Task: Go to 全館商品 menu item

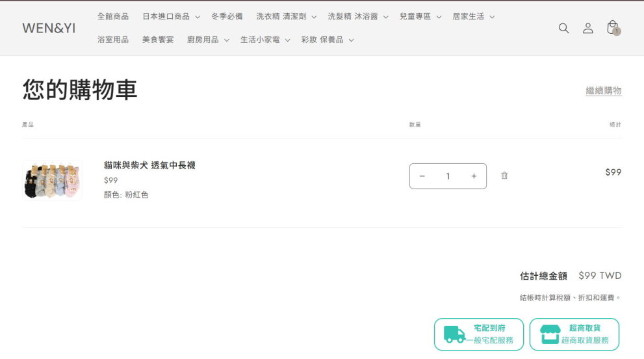Action: pos(113,16)
